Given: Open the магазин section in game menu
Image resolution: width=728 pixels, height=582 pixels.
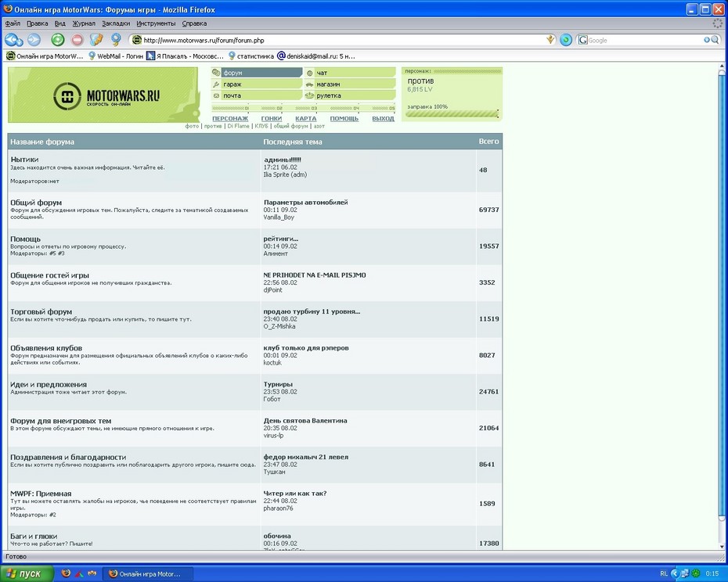Looking at the screenshot, I should [x=350, y=84].
